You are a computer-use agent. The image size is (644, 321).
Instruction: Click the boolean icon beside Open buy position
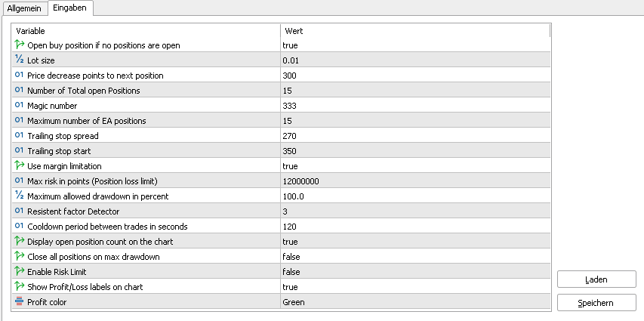click(x=19, y=45)
